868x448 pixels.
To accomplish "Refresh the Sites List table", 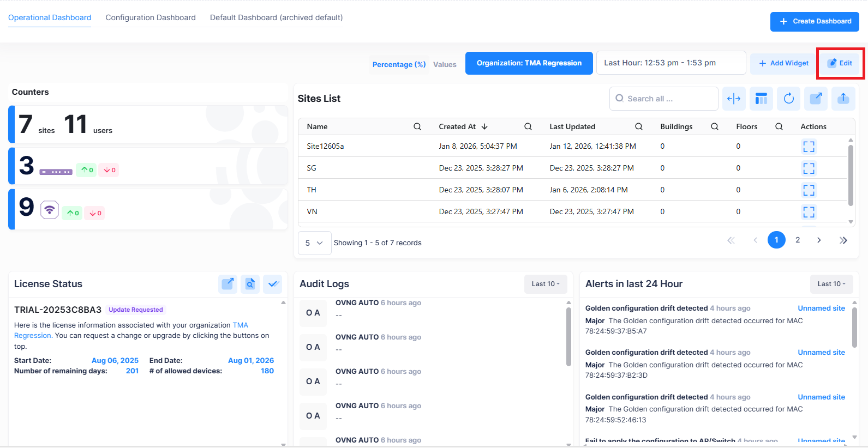I will click(788, 99).
